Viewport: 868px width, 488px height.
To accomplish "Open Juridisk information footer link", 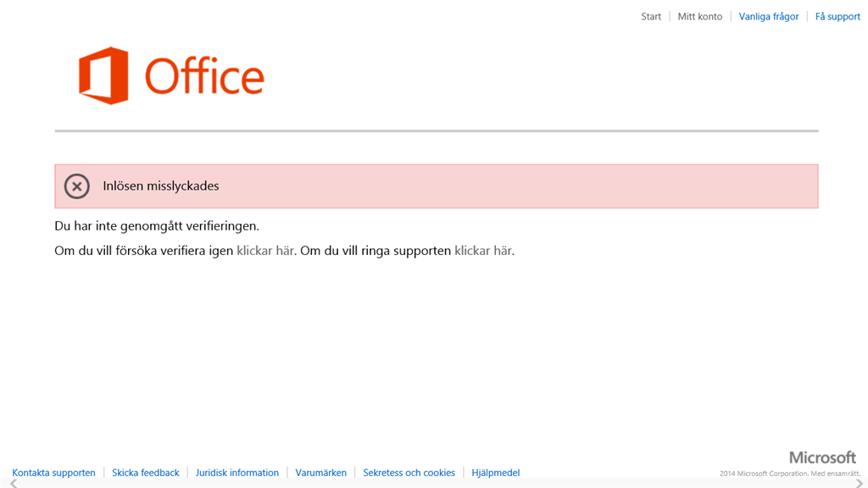I will point(237,473).
